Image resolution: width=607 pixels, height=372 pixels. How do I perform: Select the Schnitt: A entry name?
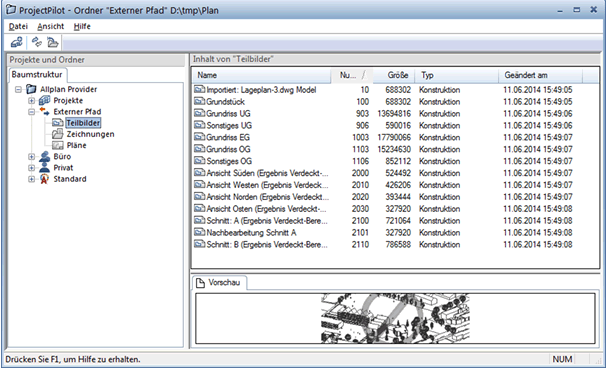point(267,221)
